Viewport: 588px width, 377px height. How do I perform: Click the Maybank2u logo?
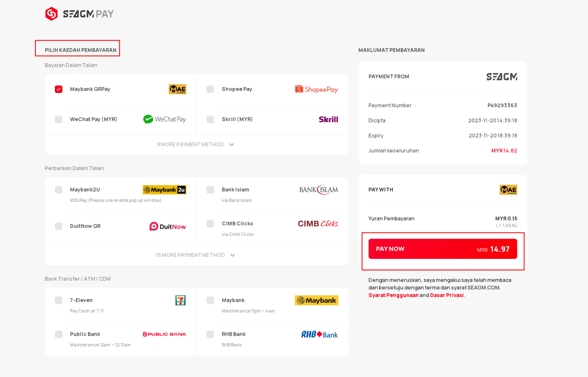165,190
